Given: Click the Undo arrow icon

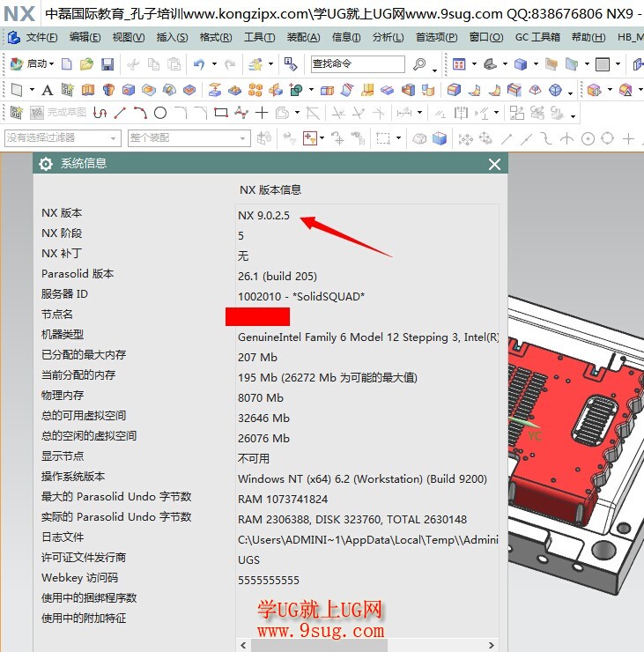Looking at the screenshot, I should (200, 64).
